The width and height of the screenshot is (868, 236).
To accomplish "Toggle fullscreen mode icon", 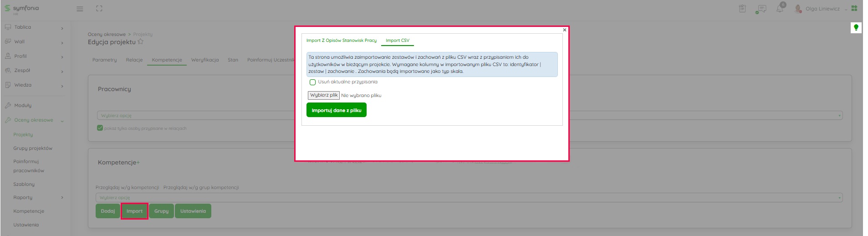I will 99,9.
